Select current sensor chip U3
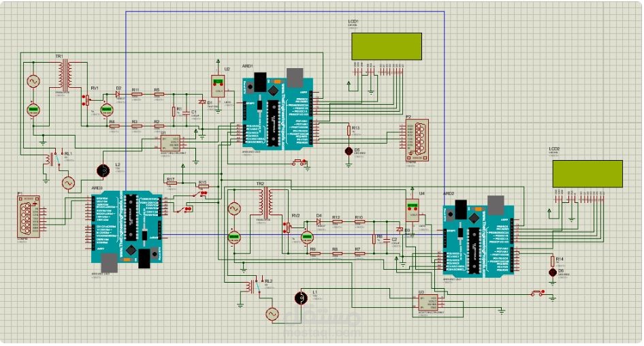This screenshot has height=346, width=644. [428, 302]
